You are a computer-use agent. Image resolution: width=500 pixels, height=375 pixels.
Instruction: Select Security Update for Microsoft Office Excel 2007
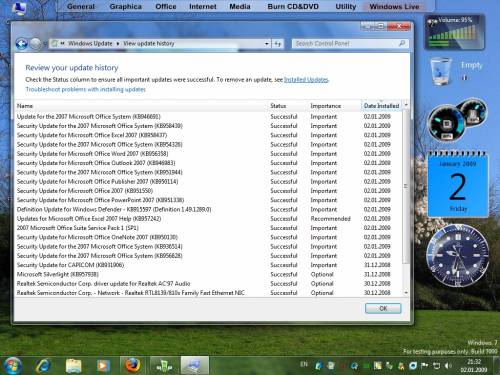(208, 135)
